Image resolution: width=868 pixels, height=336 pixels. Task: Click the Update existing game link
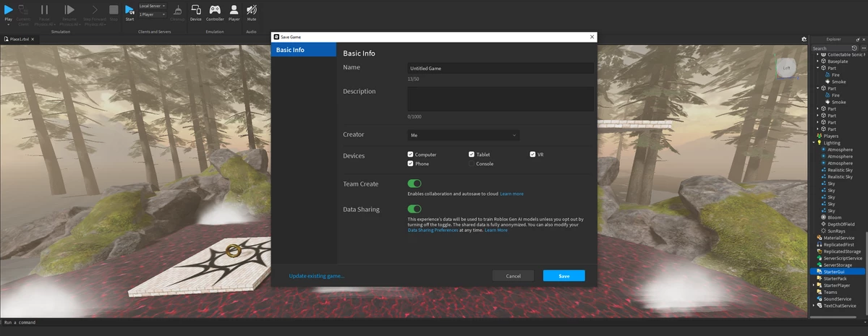click(317, 276)
